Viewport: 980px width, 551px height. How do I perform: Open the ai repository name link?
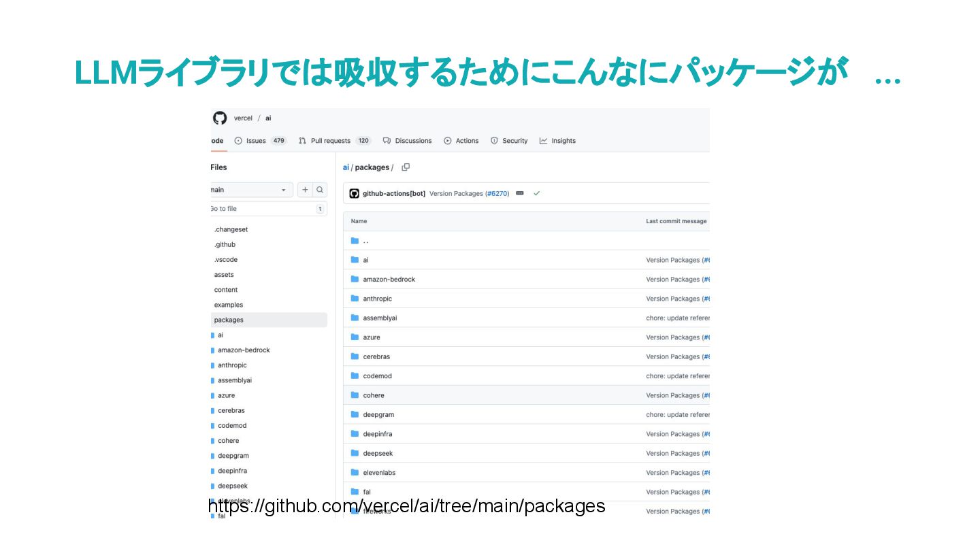(x=268, y=118)
